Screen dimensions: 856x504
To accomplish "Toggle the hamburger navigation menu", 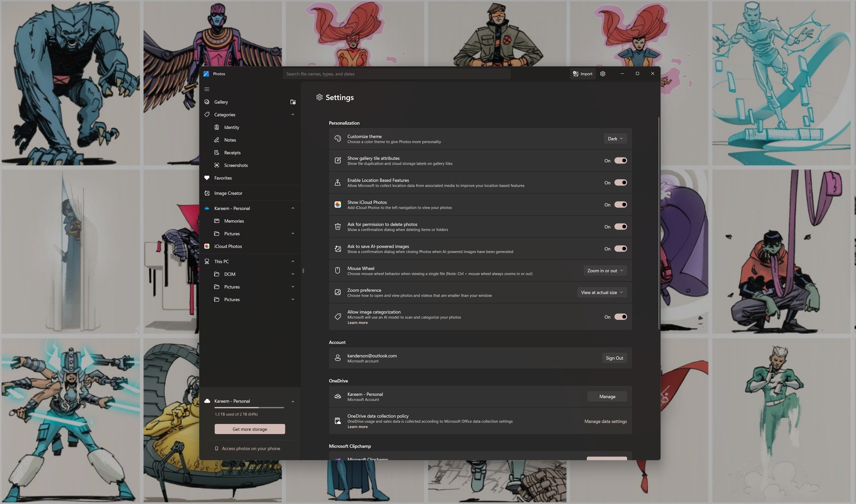I will (x=207, y=89).
